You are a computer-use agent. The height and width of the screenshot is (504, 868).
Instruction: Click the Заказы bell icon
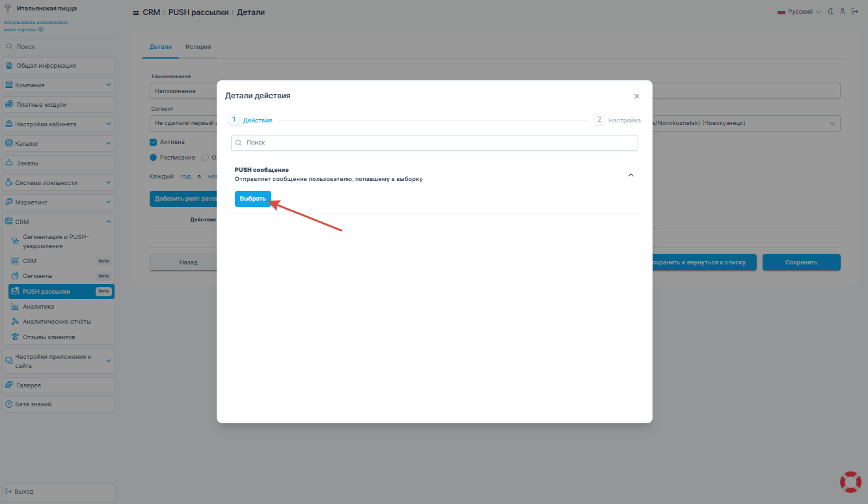point(10,163)
